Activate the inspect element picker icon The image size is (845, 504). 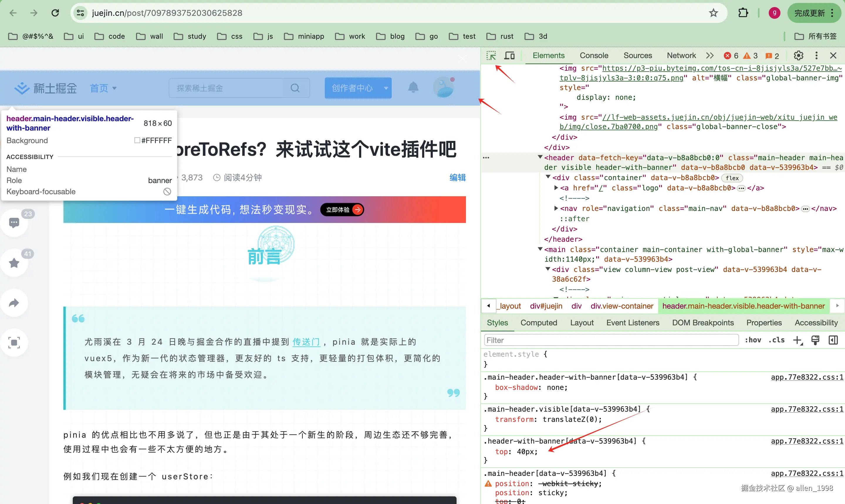click(491, 55)
